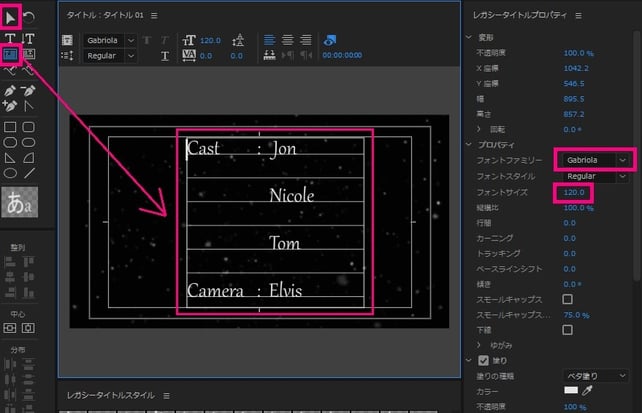This screenshot has height=413, width=642.
Task: Select the Rectangle shape tool
Action: pyautogui.click(x=10, y=127)
